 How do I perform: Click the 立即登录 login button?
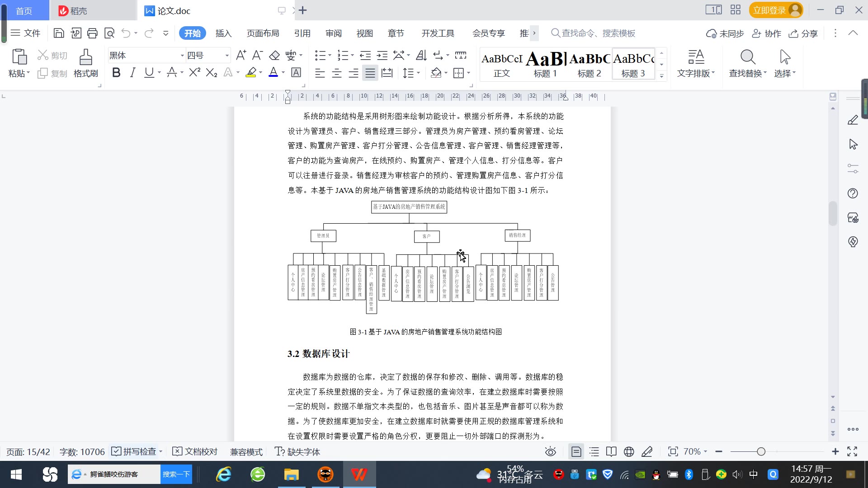tap(769, 10)
